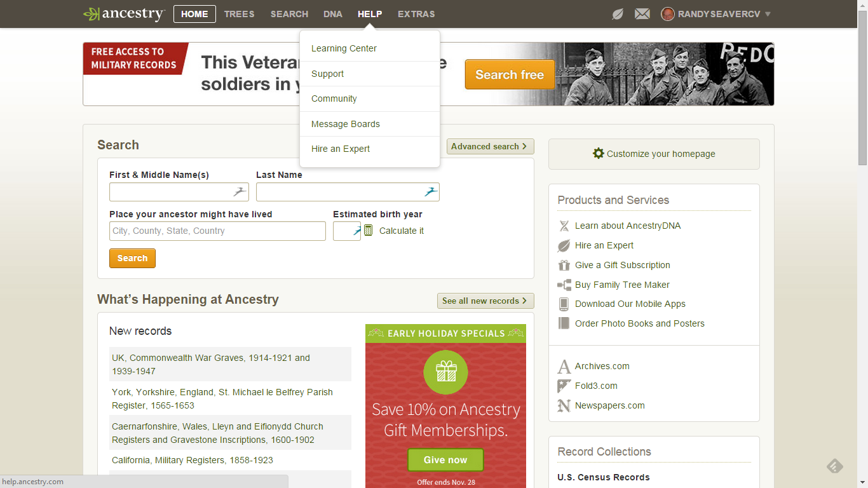Select Message Boards from Help menu

coord(370,124)
